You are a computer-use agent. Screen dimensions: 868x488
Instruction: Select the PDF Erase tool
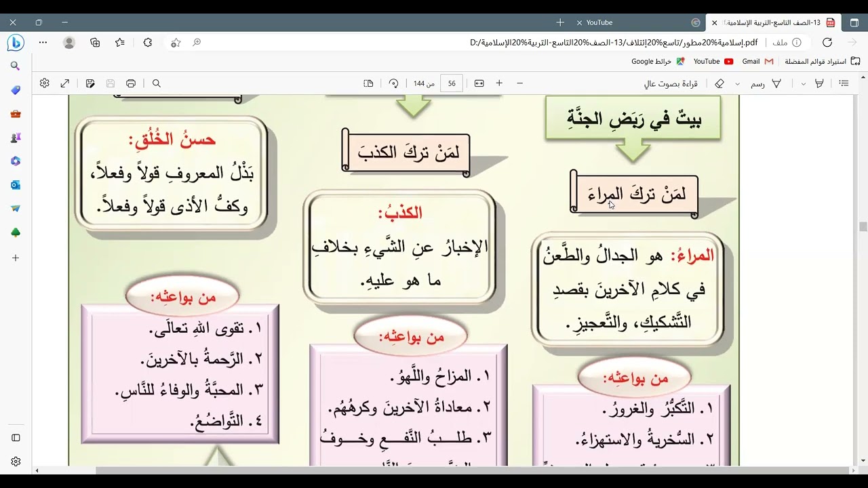[x=719, y=83]
